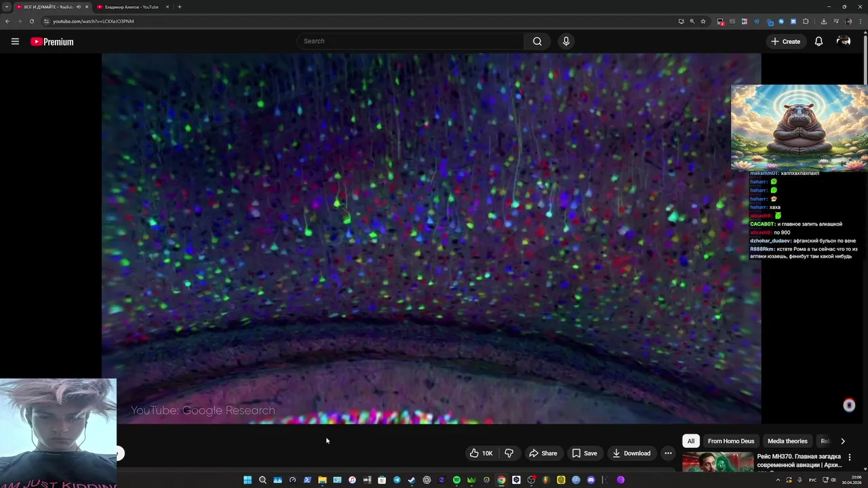Open the tab search dropdown arrow
Screen dimensions: 868x488
click(x=7, y=7)
